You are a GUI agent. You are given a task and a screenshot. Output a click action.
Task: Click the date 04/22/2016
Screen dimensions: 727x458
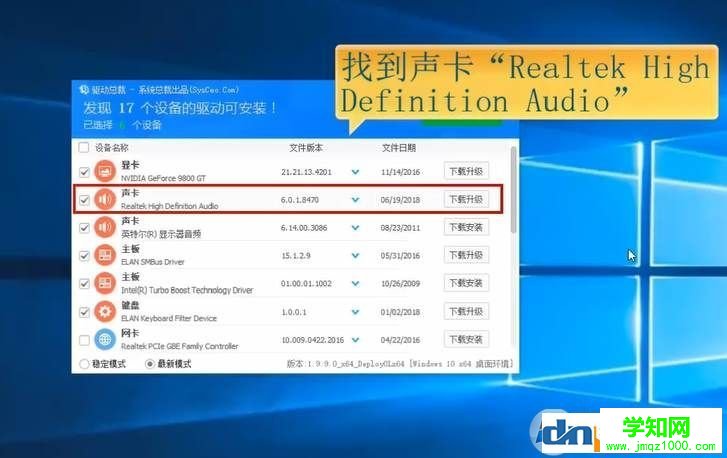point(400,340)
